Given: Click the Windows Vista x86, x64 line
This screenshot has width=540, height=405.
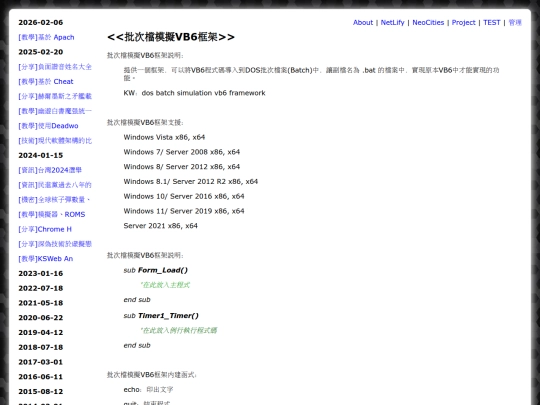Looking at the screenshot, I should click(x=164, y=137).
